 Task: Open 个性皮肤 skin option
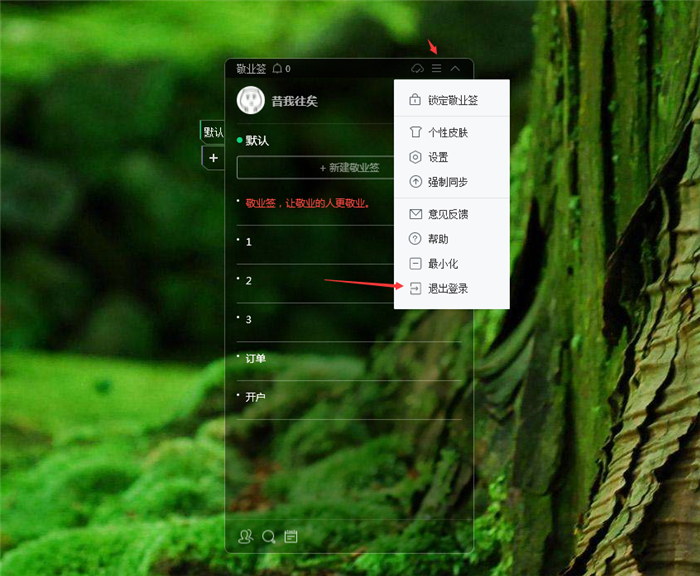[447, 132]
